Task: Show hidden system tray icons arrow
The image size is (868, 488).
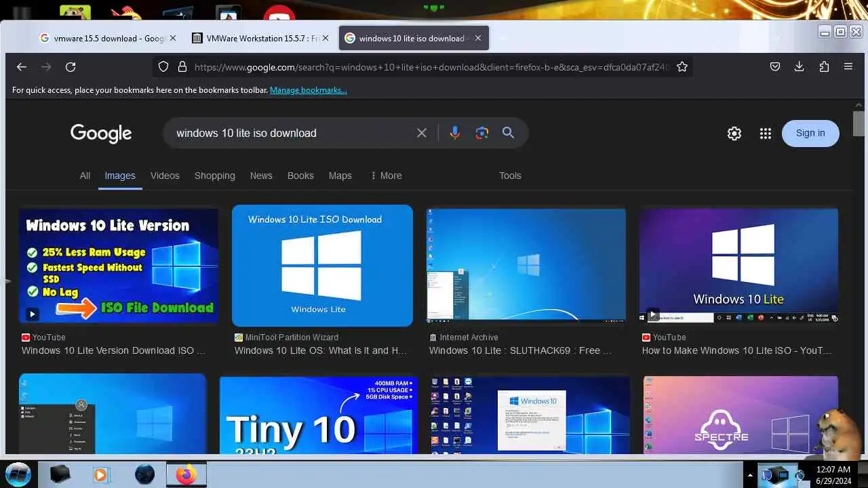Action: pyautogui.click(x=750, y=474)
